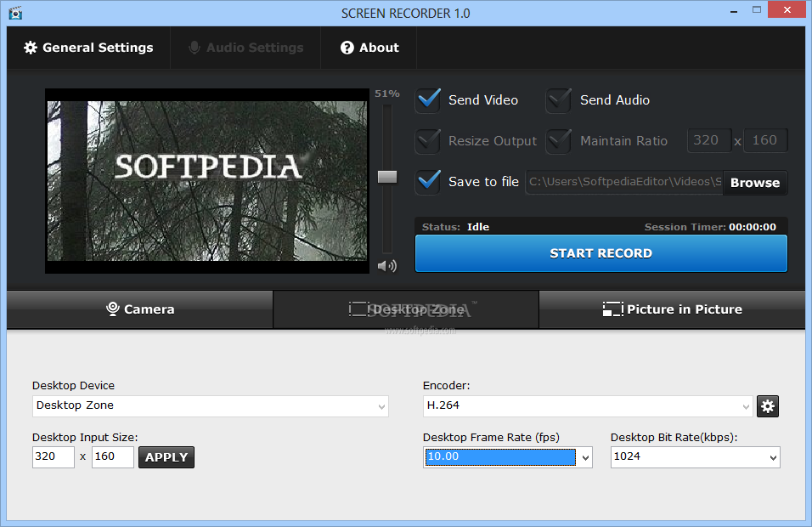Toggle the Send Video checkbox
812x527 pixels.
(x=428, y=100)
